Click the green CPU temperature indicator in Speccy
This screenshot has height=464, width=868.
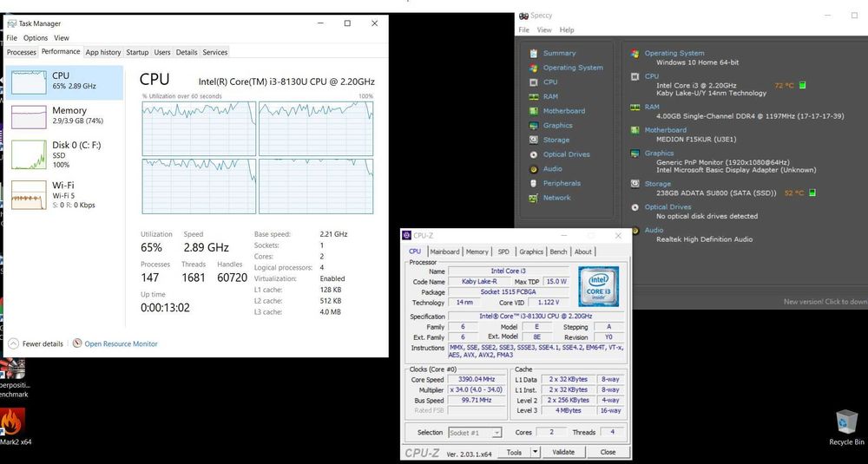[803, 85]
